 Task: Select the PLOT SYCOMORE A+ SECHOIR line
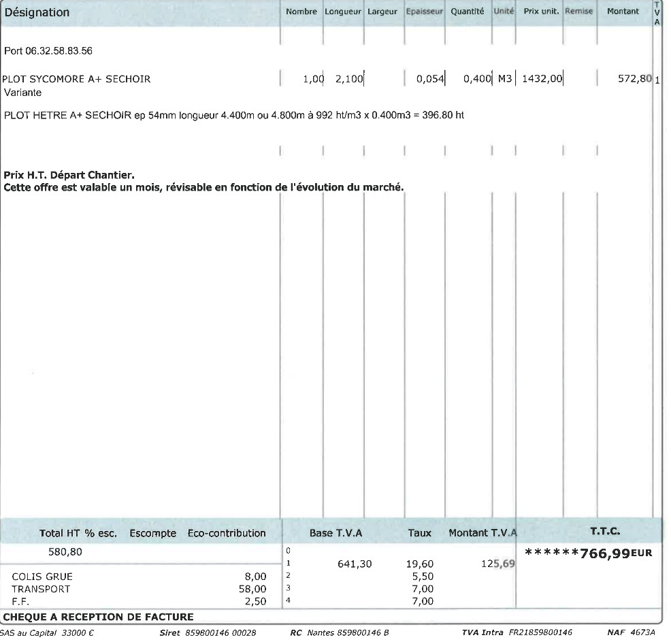click(x=77, y=79)
